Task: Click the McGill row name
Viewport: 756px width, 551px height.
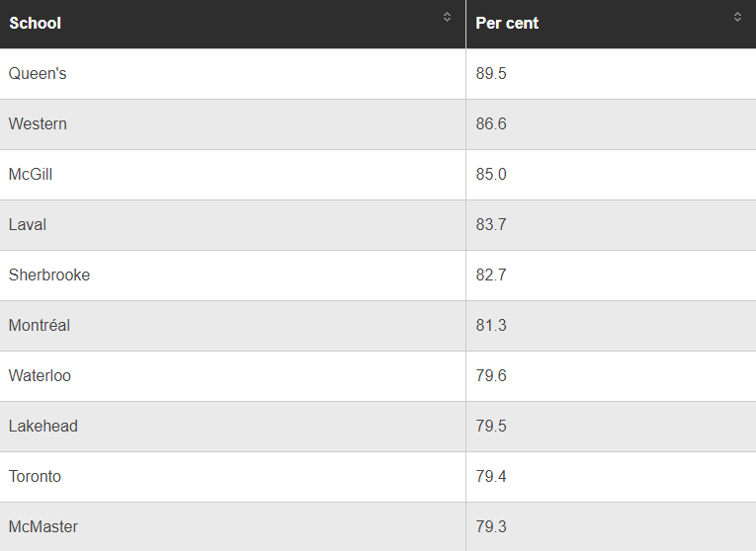Action: 31,175
